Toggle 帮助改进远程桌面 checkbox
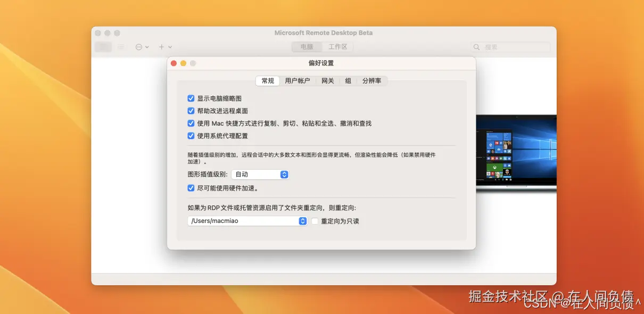Viewport: 644px width, 314px height. 191,111
